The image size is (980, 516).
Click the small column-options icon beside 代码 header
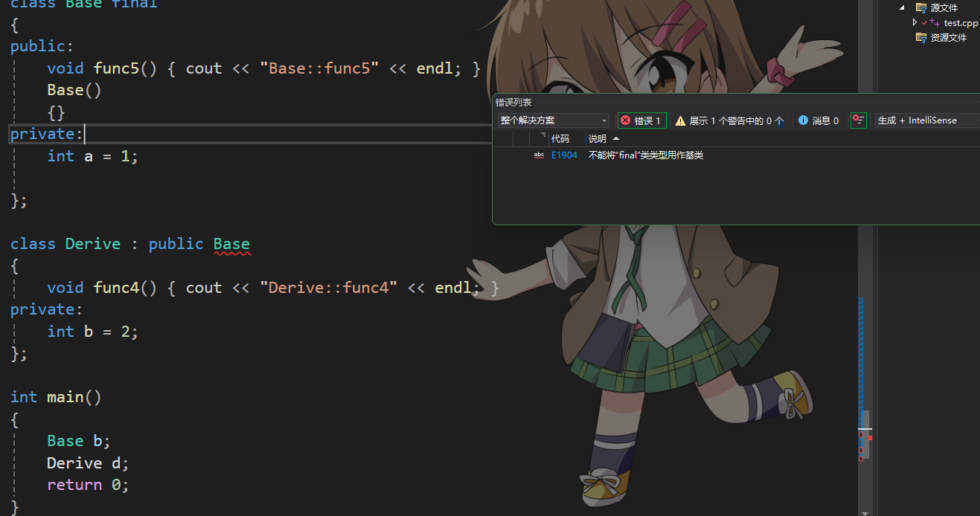tap(543, 135)
